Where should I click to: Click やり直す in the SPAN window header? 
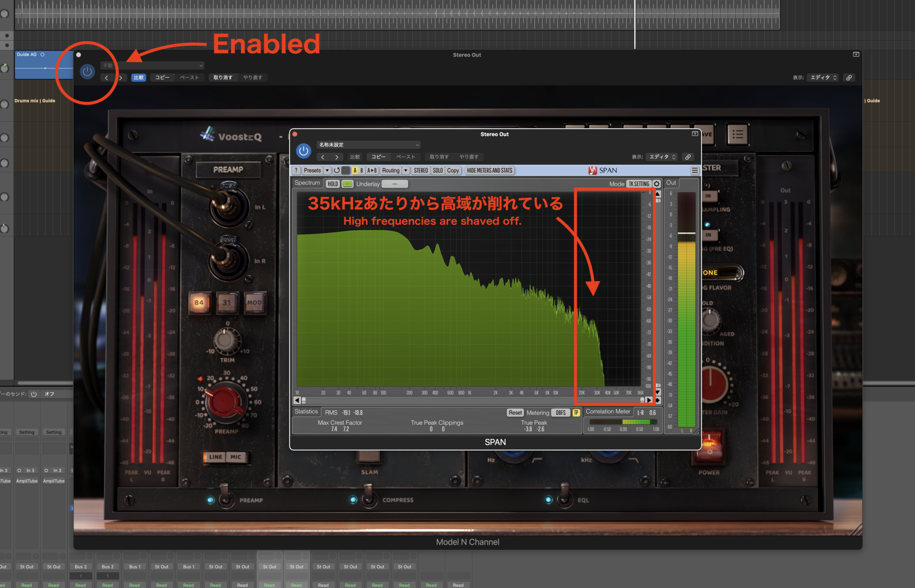[x=469, y=157]
